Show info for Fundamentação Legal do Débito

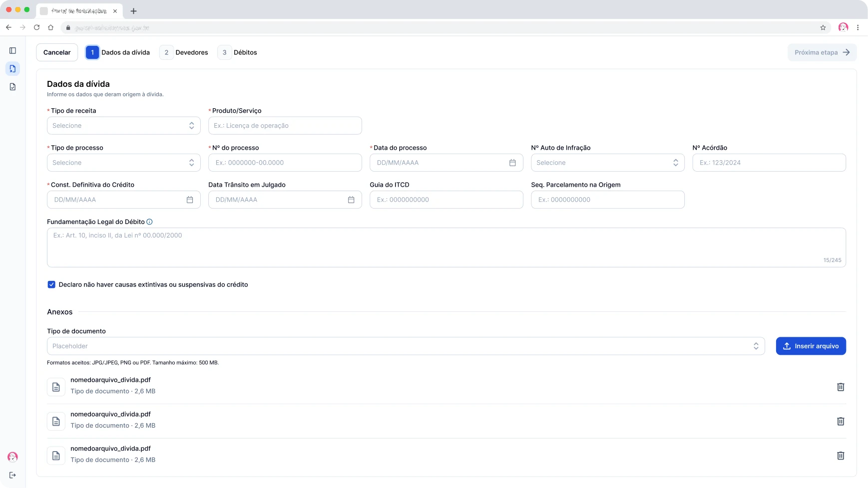click(149, 222)
